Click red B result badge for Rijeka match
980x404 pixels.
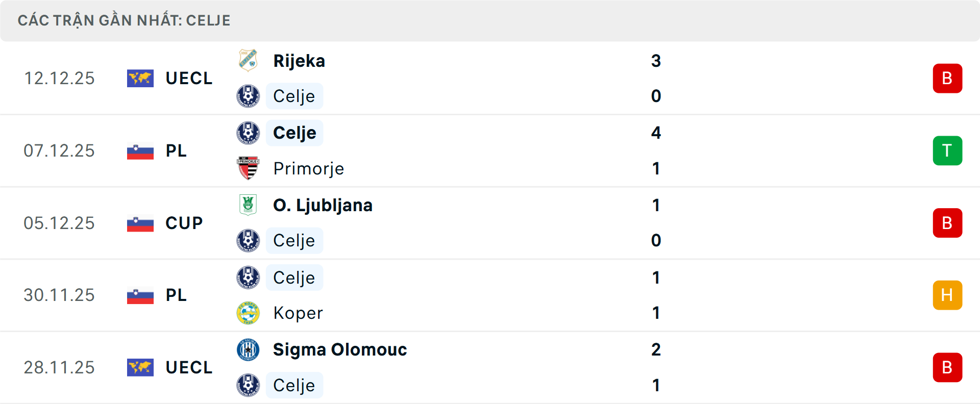click(x=947, y=79)
